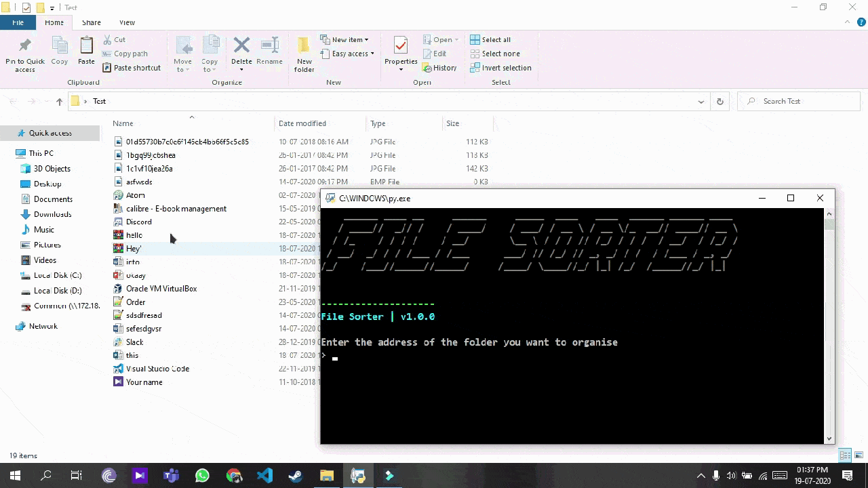
Task: Open the File menu tab
Action: (x=18, y=22)
